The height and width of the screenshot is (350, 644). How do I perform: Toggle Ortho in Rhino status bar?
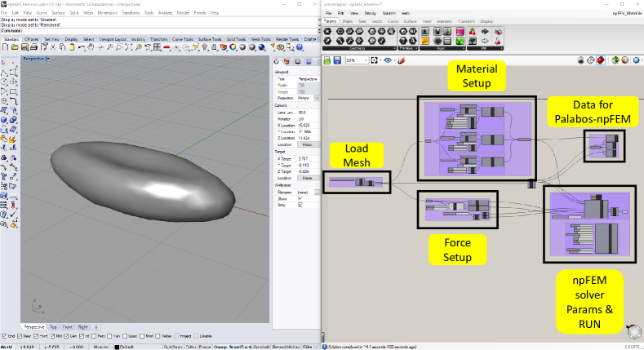click(191, 347)
